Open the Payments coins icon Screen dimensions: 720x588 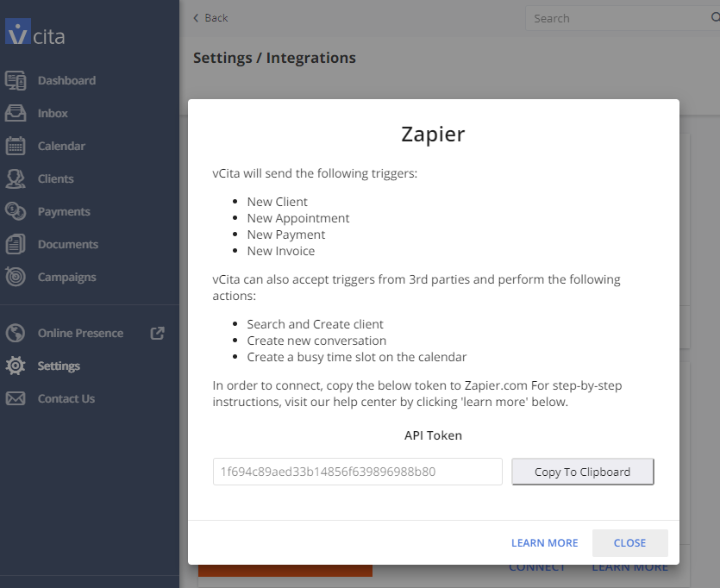tap(16, 211)
